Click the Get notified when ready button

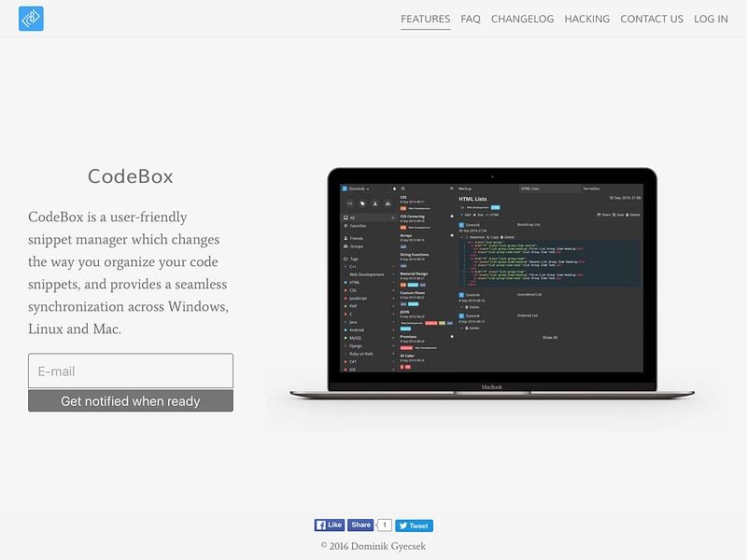131,401
